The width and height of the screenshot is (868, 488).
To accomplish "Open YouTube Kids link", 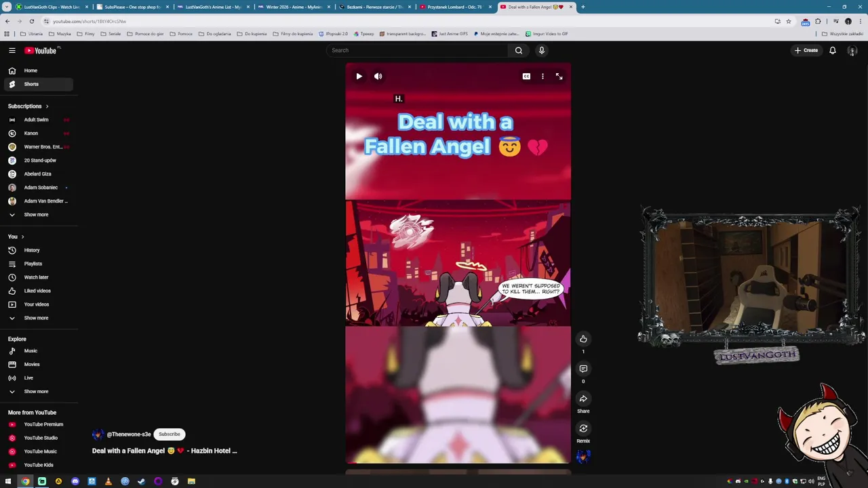I will [37, 465].
